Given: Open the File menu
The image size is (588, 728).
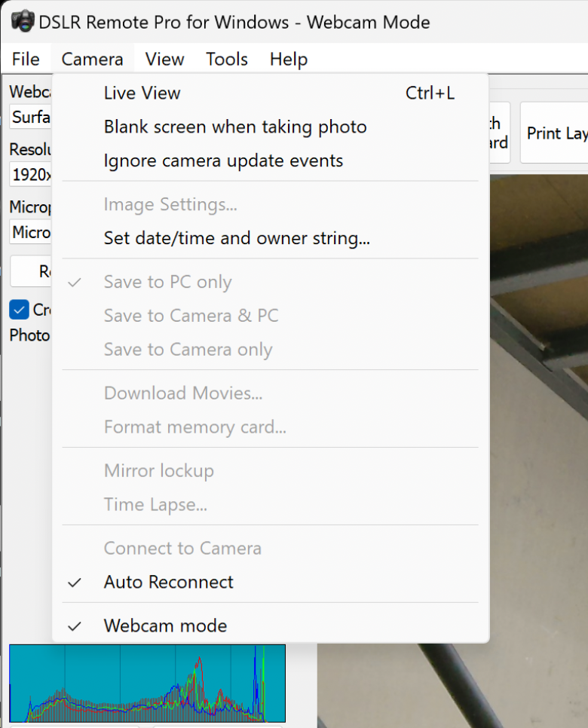Looking at the screenshot, I should (x=26, y=59).
